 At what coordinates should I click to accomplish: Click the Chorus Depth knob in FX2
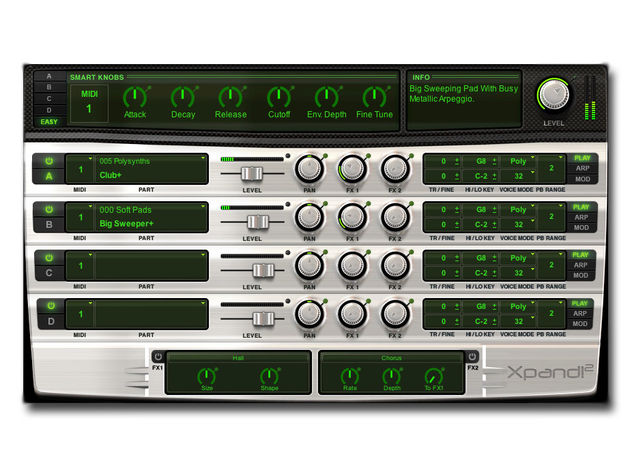click(x=391, y=376)
